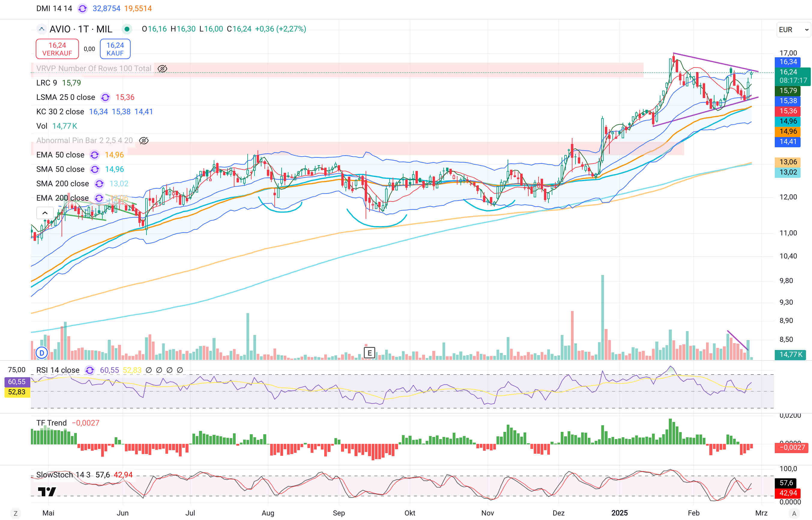812x520 pixels.
Task: Open timezone menu with Z button
Action: (15, 514)
